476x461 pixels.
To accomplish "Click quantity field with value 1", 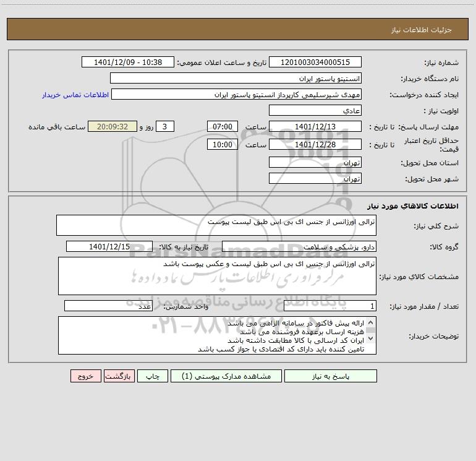I will tap(330, 306).
